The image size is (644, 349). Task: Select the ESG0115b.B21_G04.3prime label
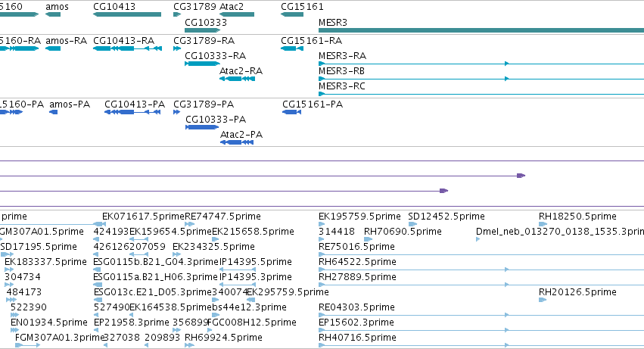156,262
